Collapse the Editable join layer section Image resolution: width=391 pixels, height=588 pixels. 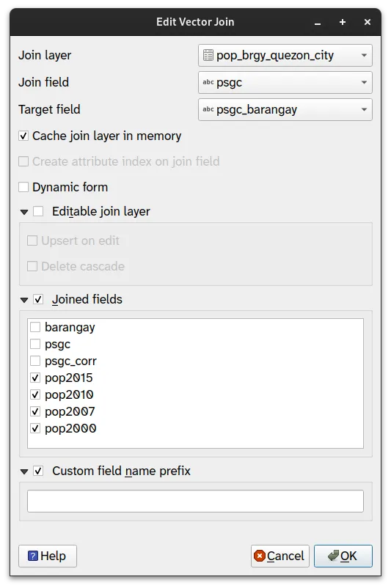pos(24,212)
